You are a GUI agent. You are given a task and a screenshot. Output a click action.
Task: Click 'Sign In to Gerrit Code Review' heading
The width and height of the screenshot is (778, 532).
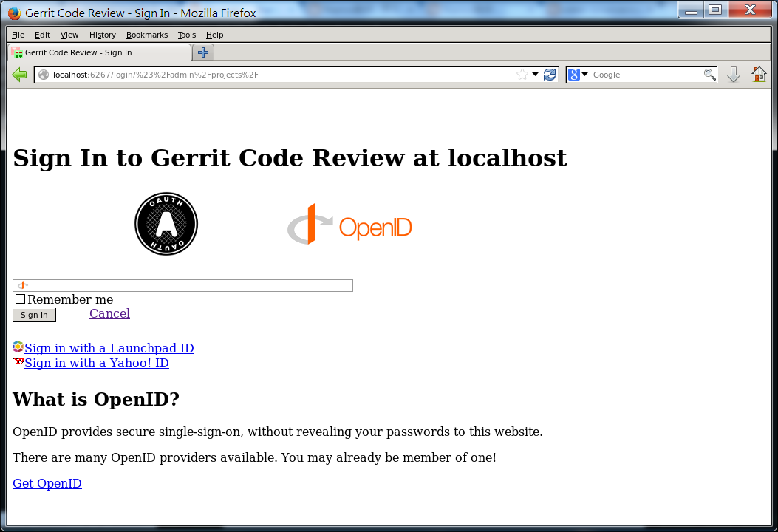click(x=290, y=158)
